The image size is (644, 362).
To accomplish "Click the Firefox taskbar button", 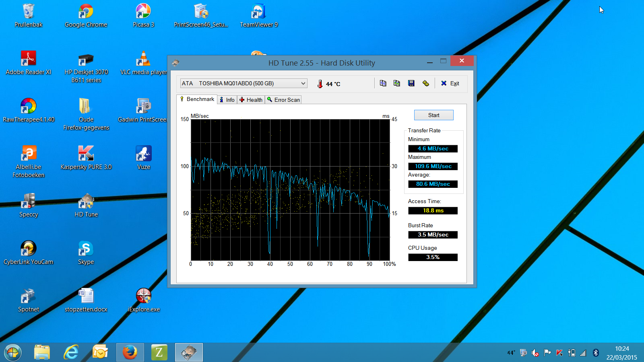I will pos(130,352).
